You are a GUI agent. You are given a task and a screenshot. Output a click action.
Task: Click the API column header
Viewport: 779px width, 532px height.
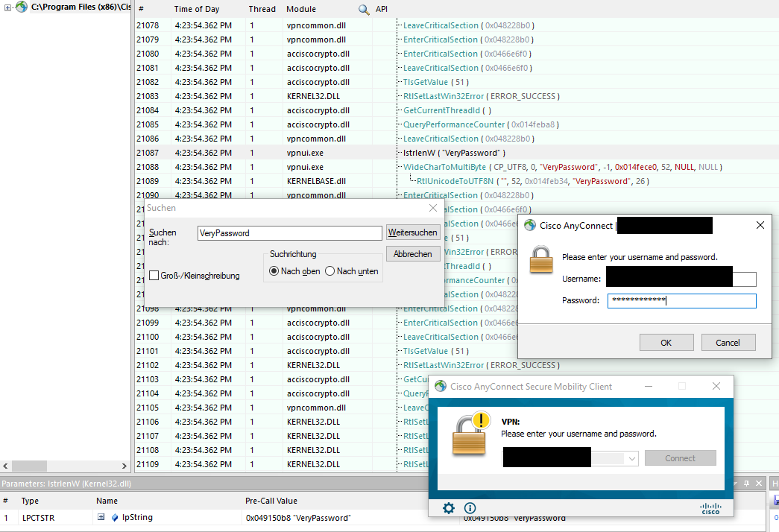pyautogui.click(x=382, y=9)
